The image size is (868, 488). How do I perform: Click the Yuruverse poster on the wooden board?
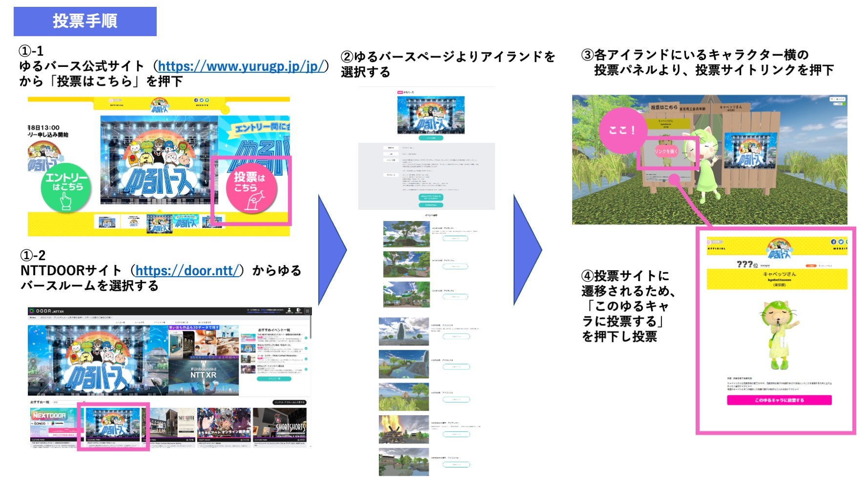point(750,151)
